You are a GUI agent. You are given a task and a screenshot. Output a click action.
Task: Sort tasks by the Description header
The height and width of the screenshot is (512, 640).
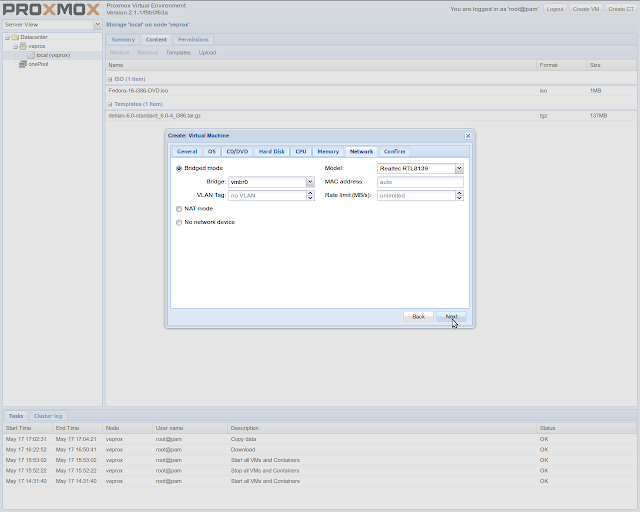382,428
